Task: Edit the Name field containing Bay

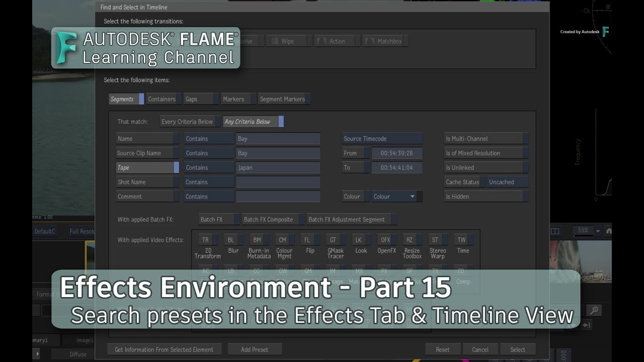Action: tap(278, 138)
